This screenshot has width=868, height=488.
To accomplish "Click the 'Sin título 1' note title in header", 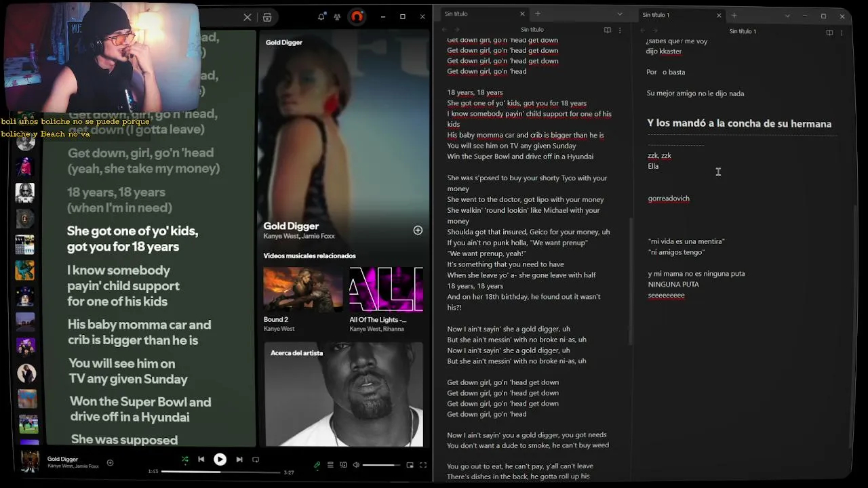I will [743, 31].
